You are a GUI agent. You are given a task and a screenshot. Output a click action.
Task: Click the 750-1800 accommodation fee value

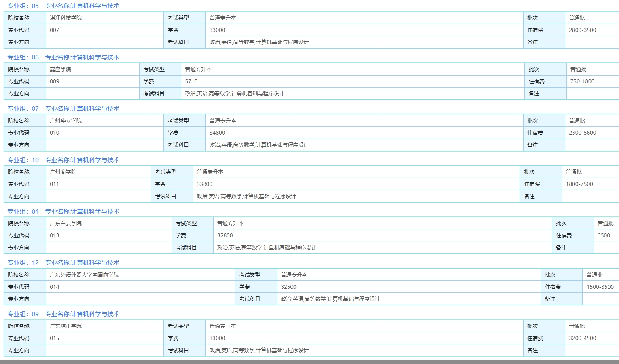point(582,82)
